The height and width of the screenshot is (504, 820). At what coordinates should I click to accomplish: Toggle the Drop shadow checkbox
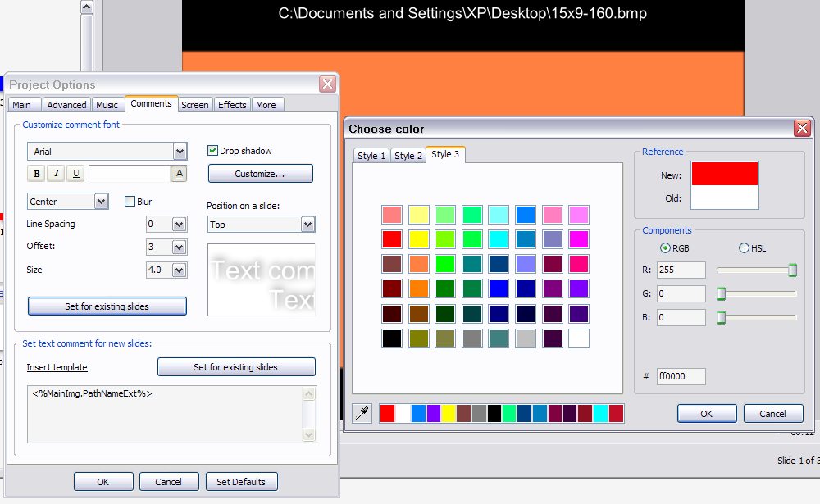pos(212,151)
